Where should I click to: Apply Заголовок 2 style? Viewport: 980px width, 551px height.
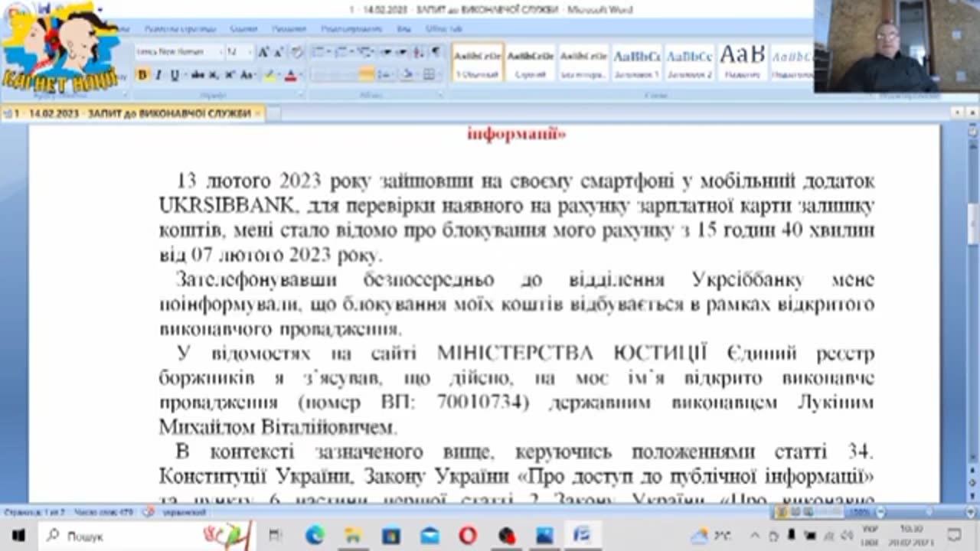(x=689, y=61)
